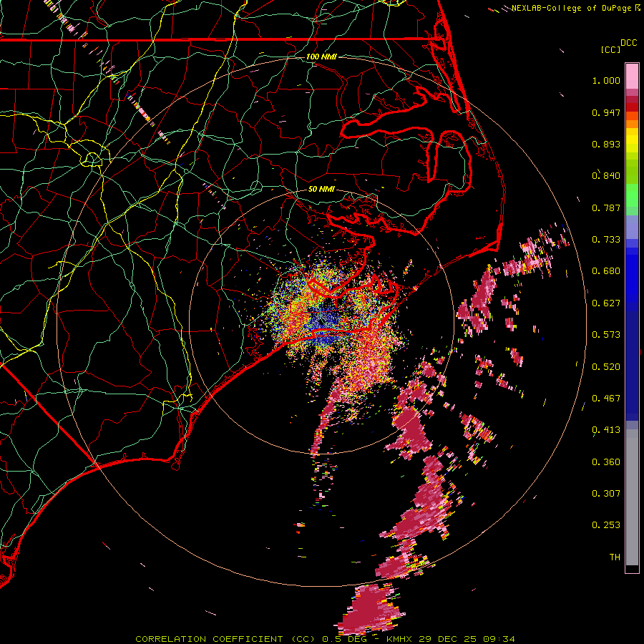Click the 0.253 color scale value
Viewport: 644px width, 644px height.
pyautogui.click(x=606, y=525)
